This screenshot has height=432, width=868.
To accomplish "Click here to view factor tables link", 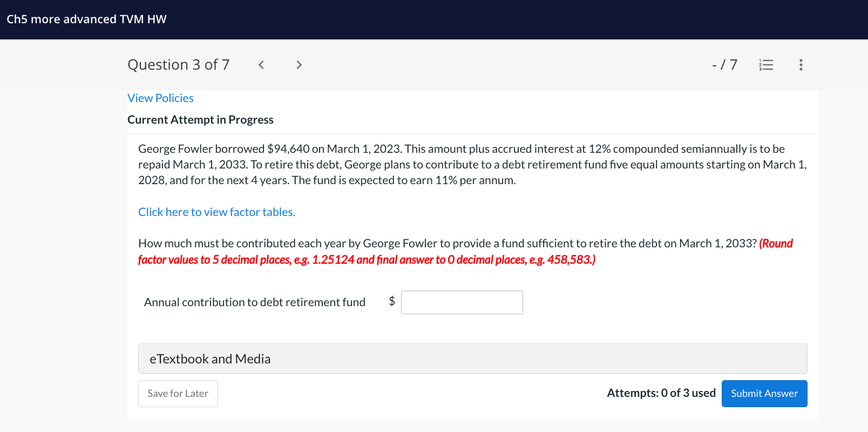I will point(216,212).
